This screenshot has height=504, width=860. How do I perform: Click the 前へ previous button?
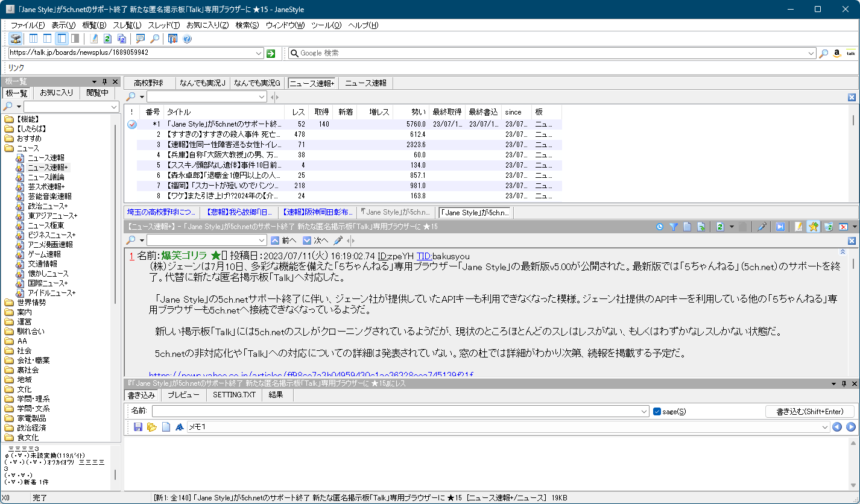tap(283, 241)
